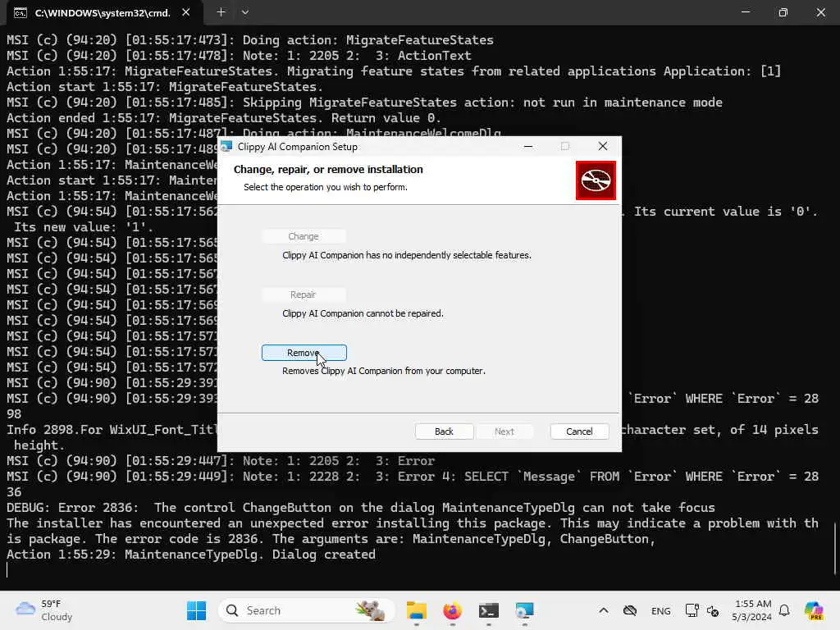This screenshot has height=630, width=840.
Task: Click the greyed-out Repair button
Action: coord(304,294)
